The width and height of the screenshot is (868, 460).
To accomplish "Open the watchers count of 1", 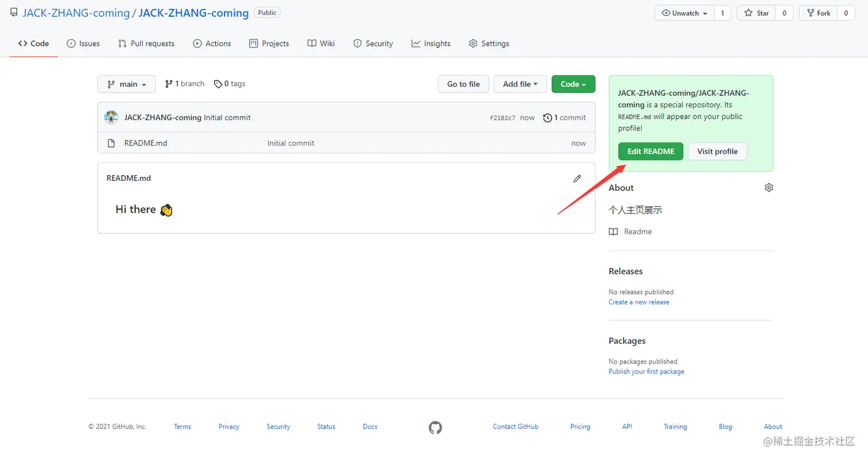I will click(x=723, y=13).
